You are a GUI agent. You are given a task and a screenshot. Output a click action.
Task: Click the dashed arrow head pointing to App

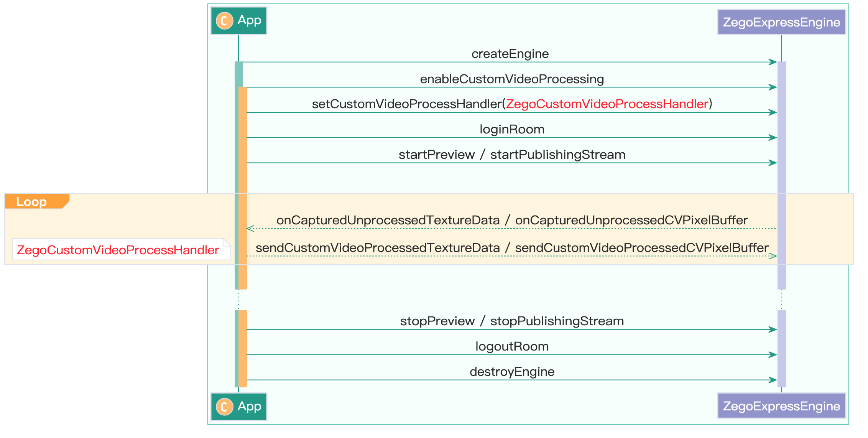pos(250,229)
